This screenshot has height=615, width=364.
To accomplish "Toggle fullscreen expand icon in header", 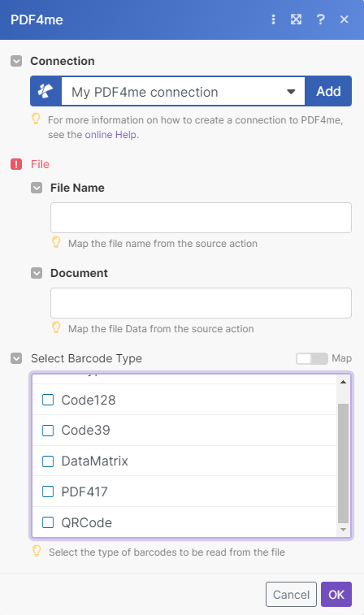I will click(x=296, y=19).
